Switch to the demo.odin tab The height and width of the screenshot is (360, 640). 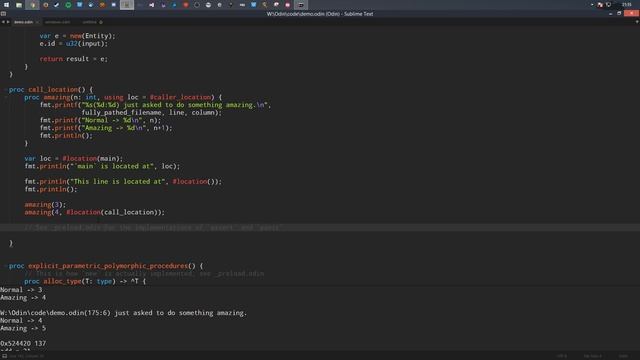pyautogui.click(x=23, y=22)
